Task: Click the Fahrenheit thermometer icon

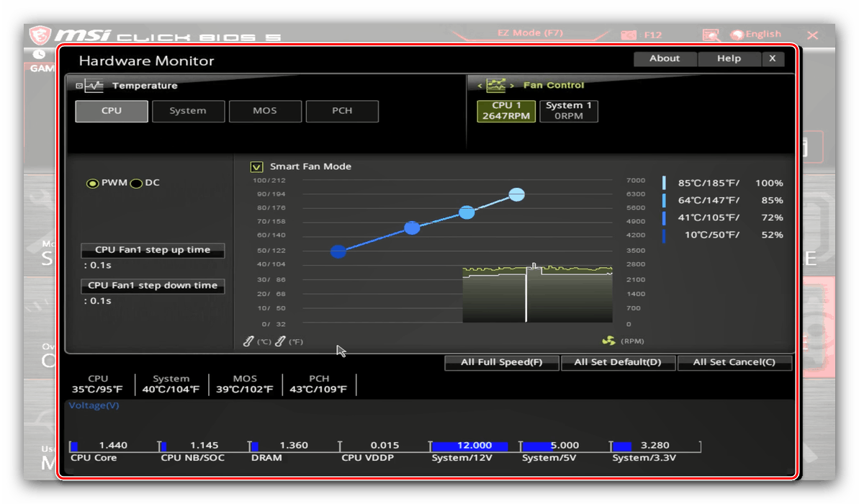Action: point(280,341)
